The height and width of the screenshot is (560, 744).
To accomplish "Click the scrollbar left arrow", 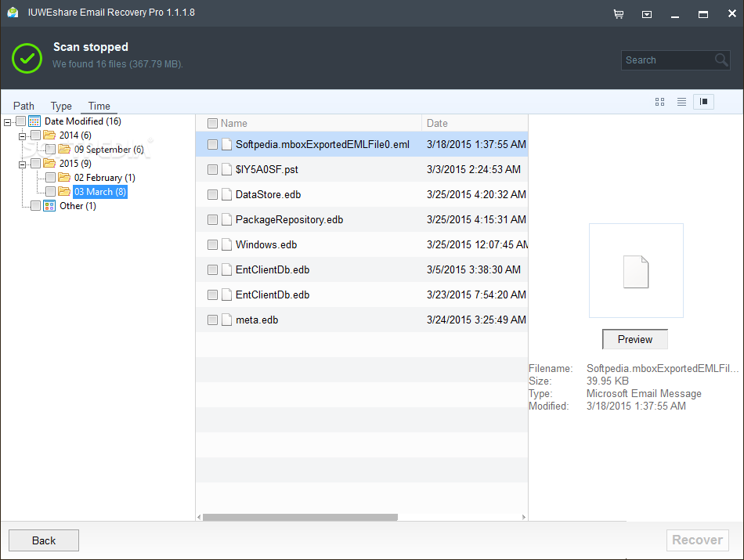I will point(199,517).
